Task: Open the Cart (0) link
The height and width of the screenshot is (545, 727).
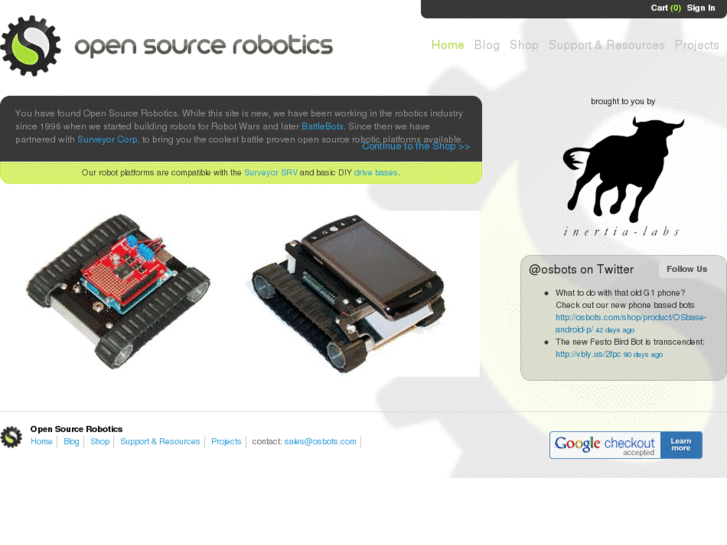Action: pos(665,8)
